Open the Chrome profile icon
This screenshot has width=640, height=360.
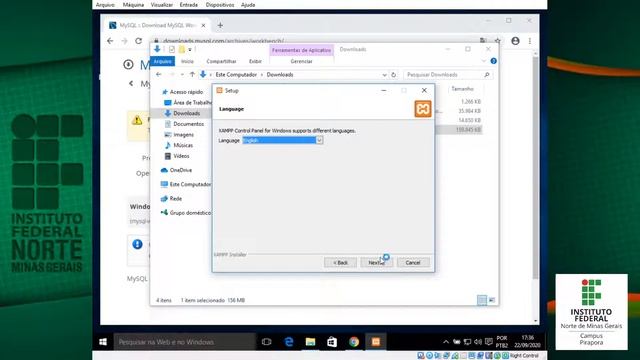516,41
